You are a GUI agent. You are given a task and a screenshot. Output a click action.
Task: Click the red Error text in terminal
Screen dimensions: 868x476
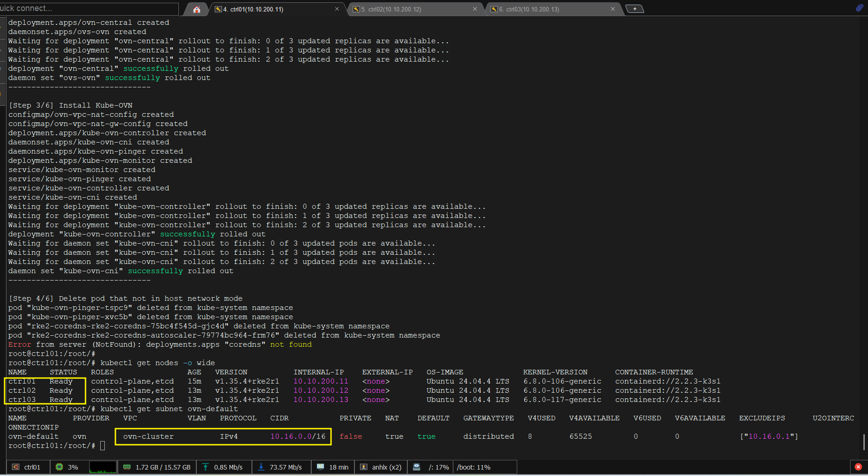pos(20,344)
